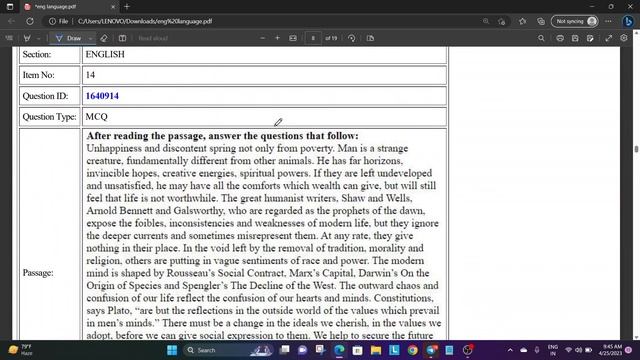Close the eng language.pdf tab

pos(113,7)
